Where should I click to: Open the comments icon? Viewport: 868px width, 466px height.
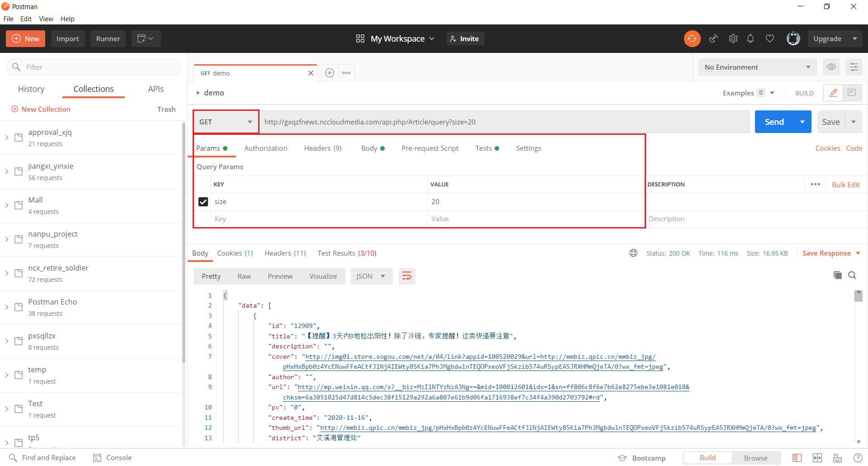point(852,93)
